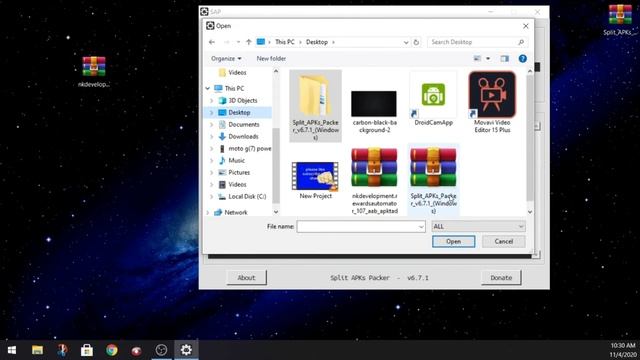
Task: Click This PC in the address breadcrumb
Action: [x=284, y=42]
